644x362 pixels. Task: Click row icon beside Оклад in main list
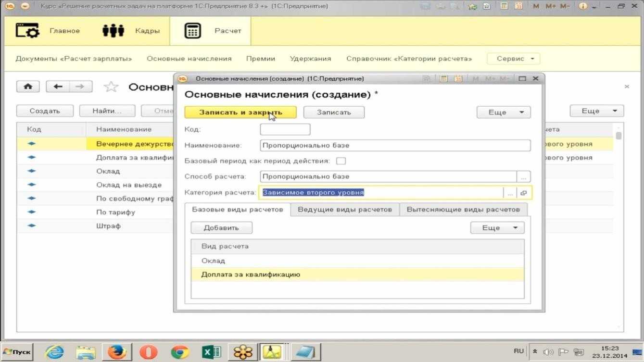[x=32, y=171]
